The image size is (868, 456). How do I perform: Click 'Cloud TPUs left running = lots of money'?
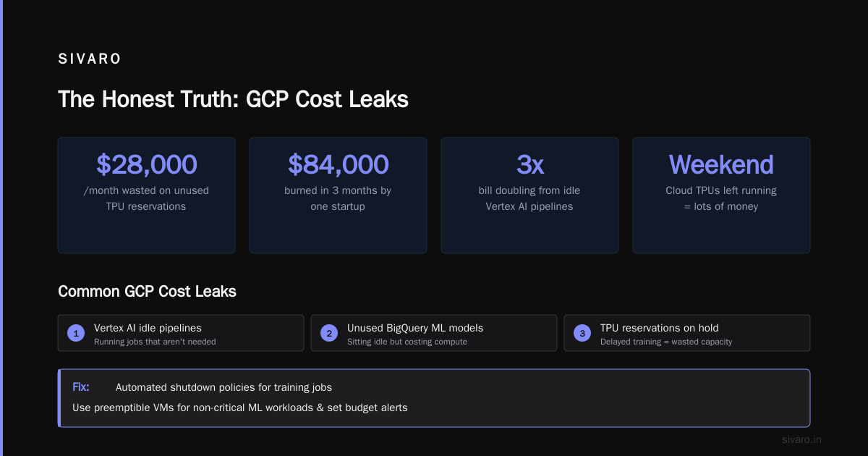click(x=721, y=198)
